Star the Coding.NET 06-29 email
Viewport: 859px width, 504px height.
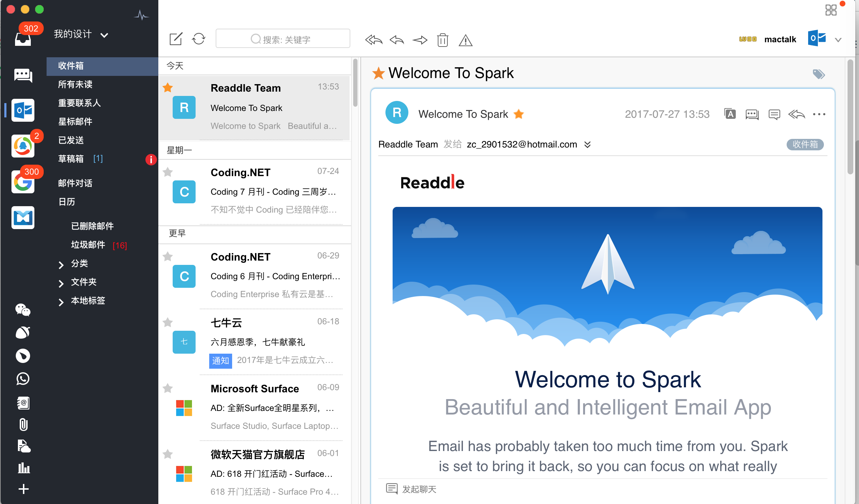[168, 256]
